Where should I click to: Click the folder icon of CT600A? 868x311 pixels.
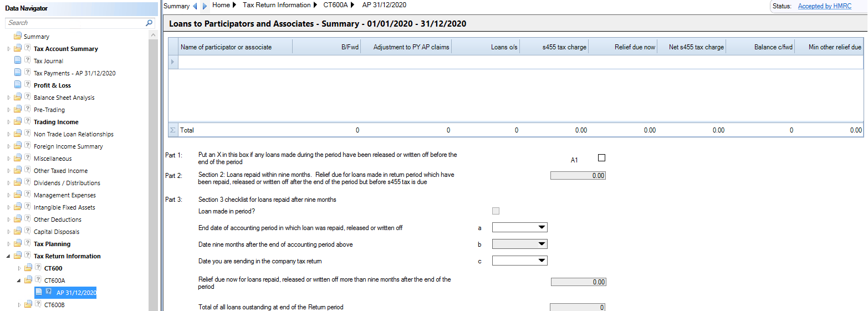click(x=28, y=281)
